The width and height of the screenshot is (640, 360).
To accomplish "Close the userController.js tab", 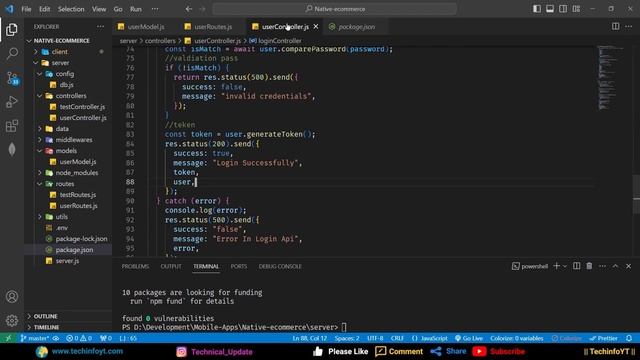I will pos(316,27).
